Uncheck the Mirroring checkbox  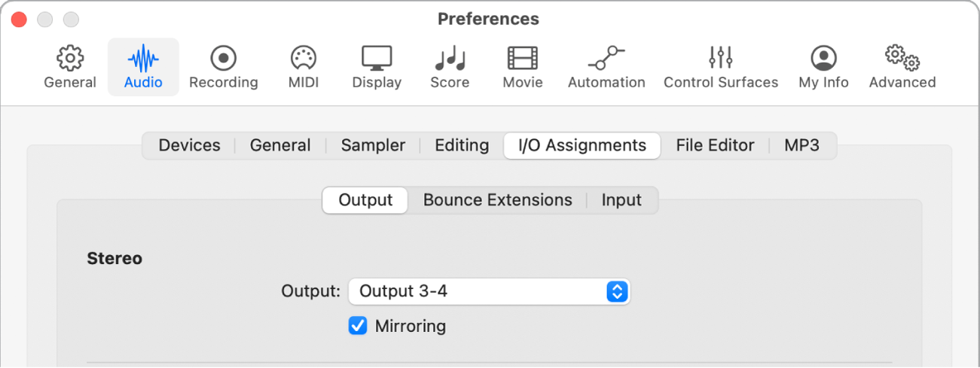point(358,326)
